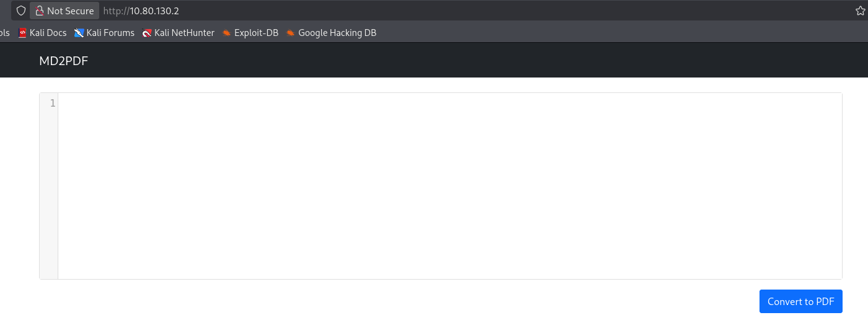Convert the markdown to PDF
Image resolution: width=868 pixels, height=328 pixels.
click(x=800, y=301)
